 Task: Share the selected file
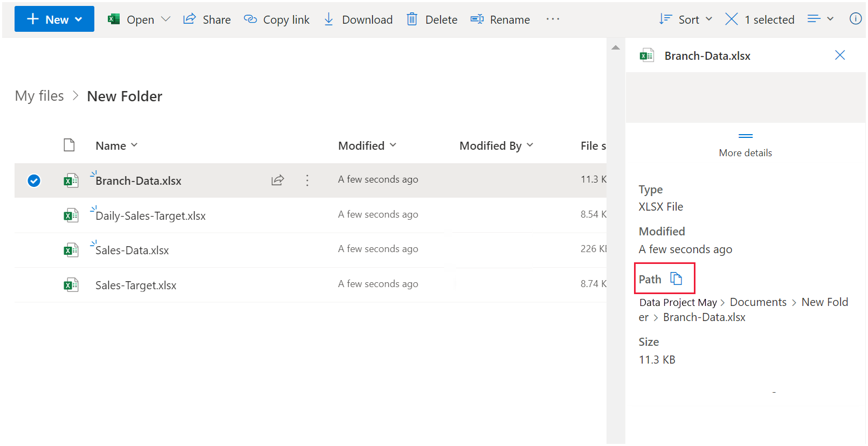(x=207, y=19)
